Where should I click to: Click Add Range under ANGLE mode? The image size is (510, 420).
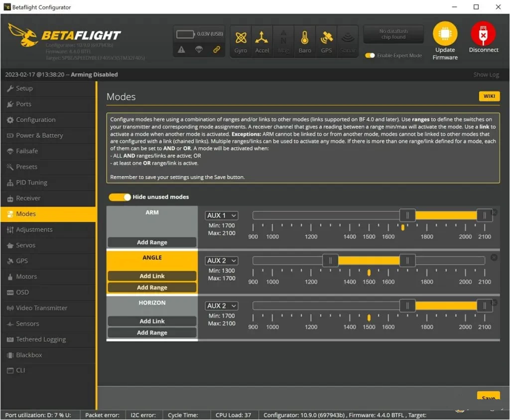click(152, 287)
